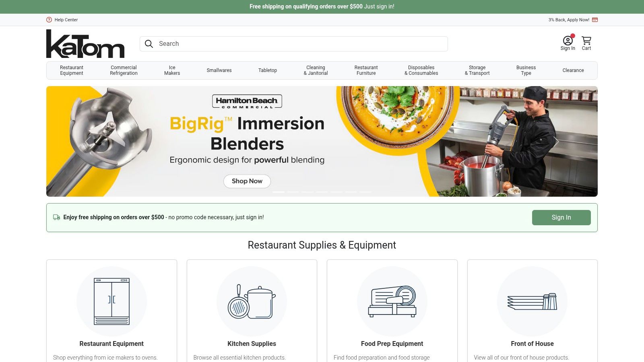
Task: Click the pot and pan Kitchen Supplies icon
Action: (252, 302)
